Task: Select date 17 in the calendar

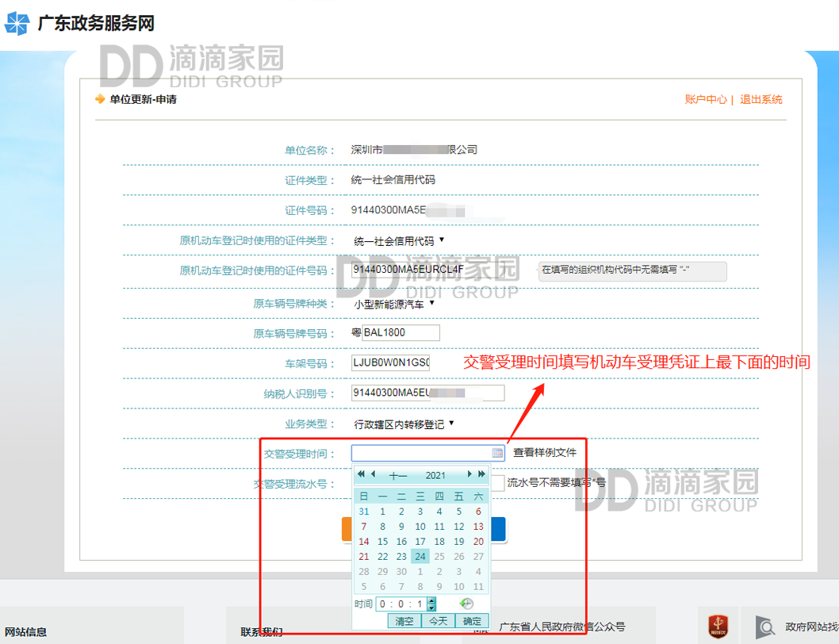Action: [x=420, y=541]
